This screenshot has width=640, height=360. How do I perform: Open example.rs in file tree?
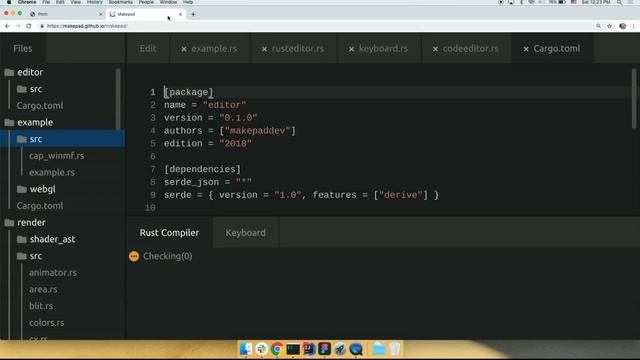(52, 173)
